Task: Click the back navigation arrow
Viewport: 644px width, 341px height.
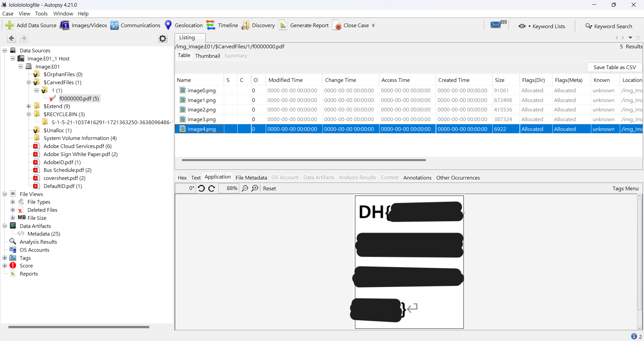Action: click(x=12, y=38)
